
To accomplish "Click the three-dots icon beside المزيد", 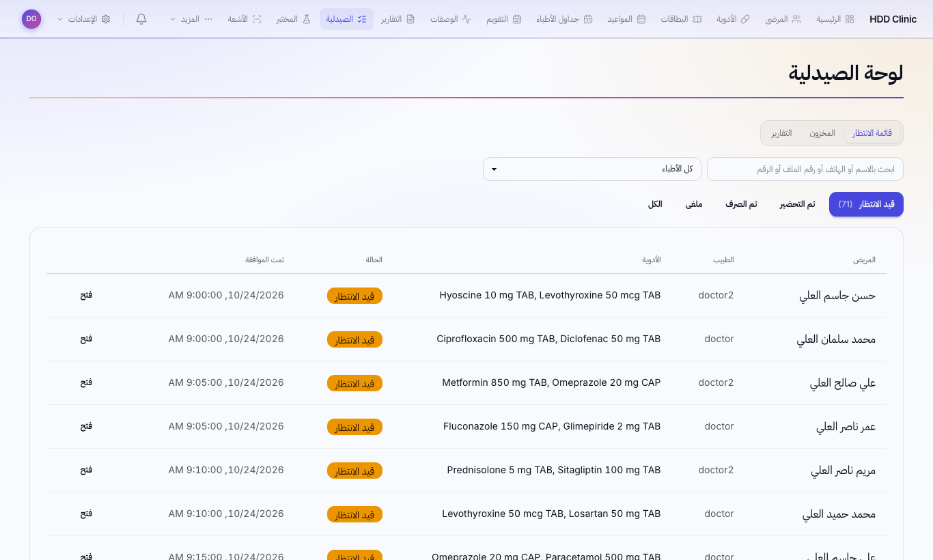I will (208, 19).
